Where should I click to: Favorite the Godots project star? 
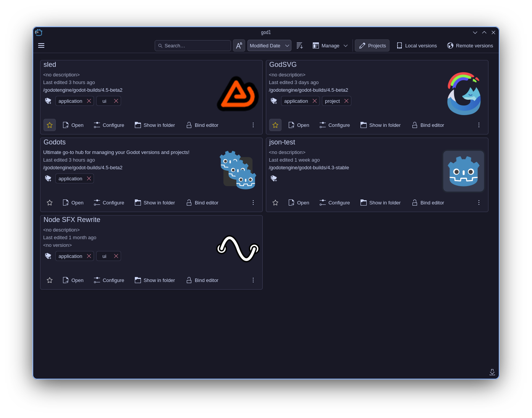(x=50, y=203)
